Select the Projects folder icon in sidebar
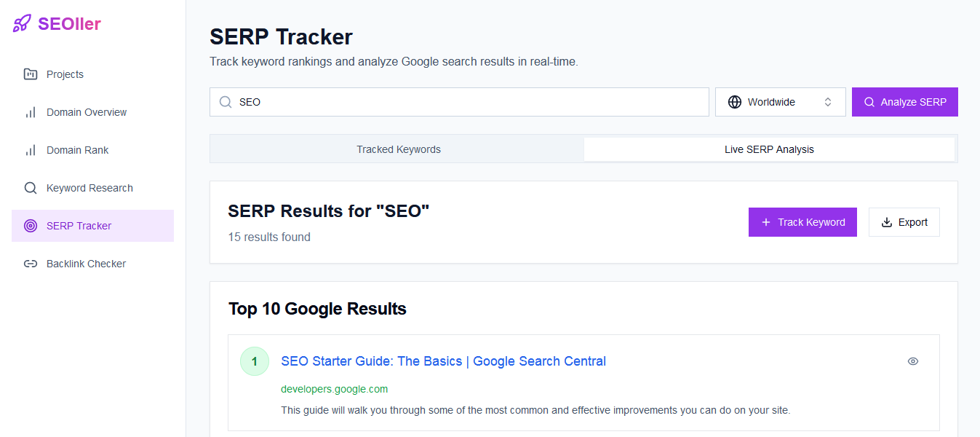 30,74
